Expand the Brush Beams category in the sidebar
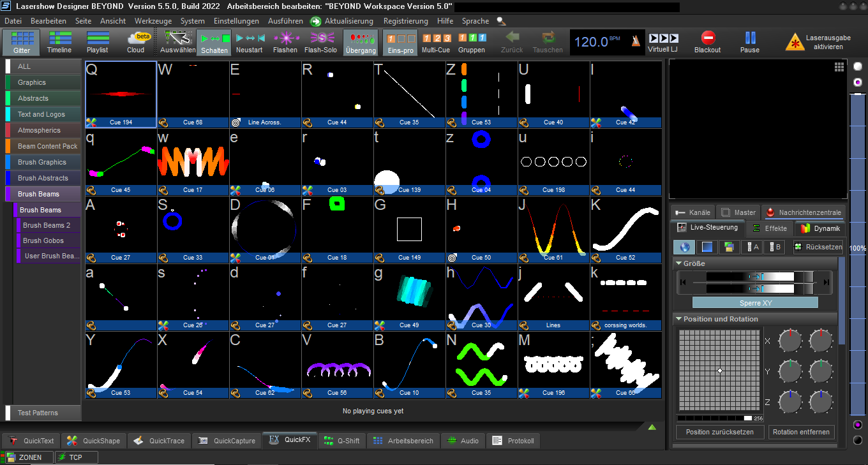The height and width of the screenshot is (465, 868). click(x=42, y=194)
